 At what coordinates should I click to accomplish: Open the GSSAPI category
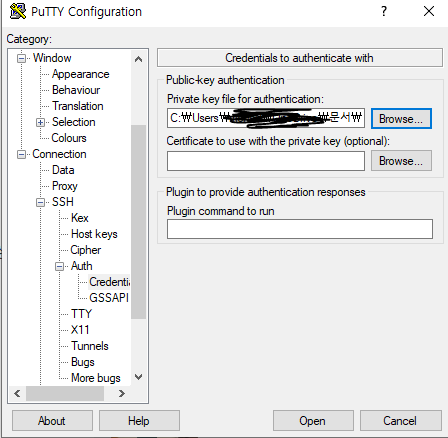pyautogui.click(x=109, y=298)
